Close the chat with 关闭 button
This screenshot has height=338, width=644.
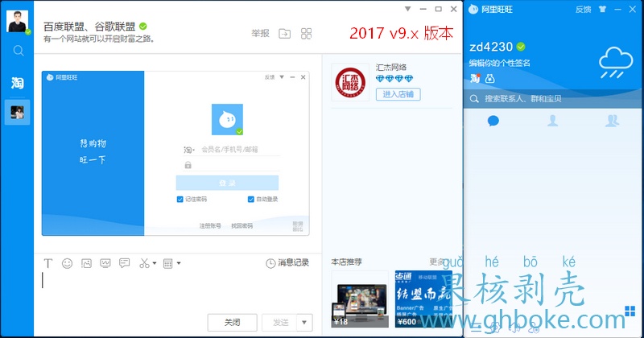233,323
